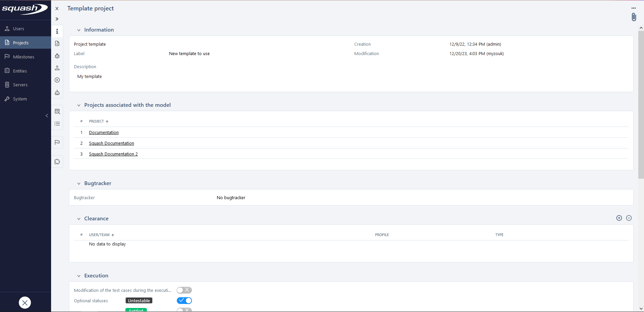Click the Template project title
This screenshot has height=312, width=644.
tap(90, 8)
